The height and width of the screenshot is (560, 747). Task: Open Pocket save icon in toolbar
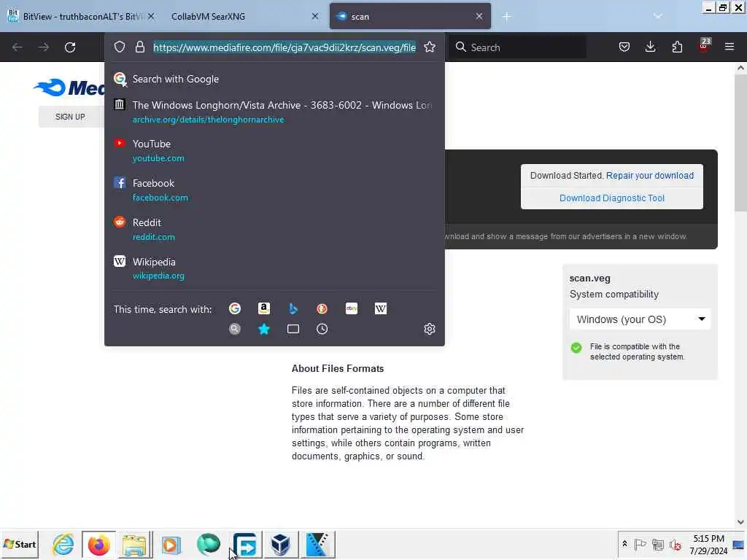[624, 47]
